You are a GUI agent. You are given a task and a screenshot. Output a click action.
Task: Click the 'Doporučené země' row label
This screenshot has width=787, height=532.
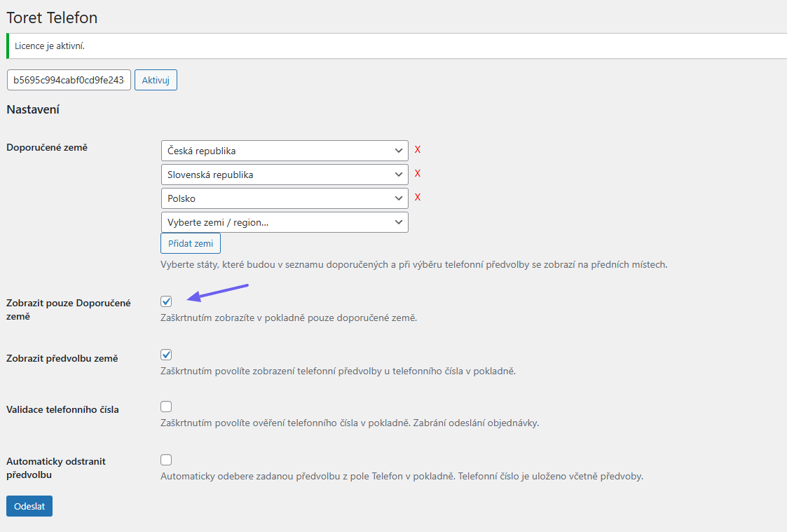[47, 147]
